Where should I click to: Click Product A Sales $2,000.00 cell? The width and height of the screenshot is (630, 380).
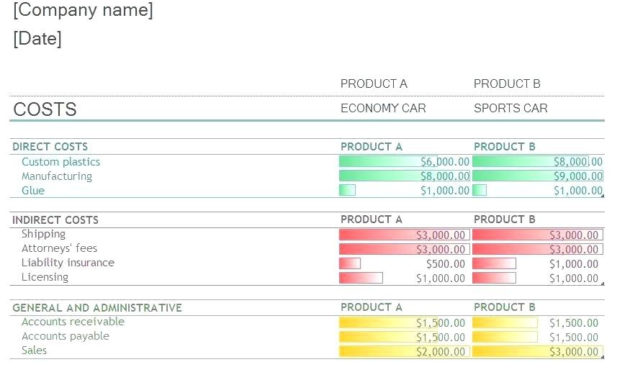[405, 351]
